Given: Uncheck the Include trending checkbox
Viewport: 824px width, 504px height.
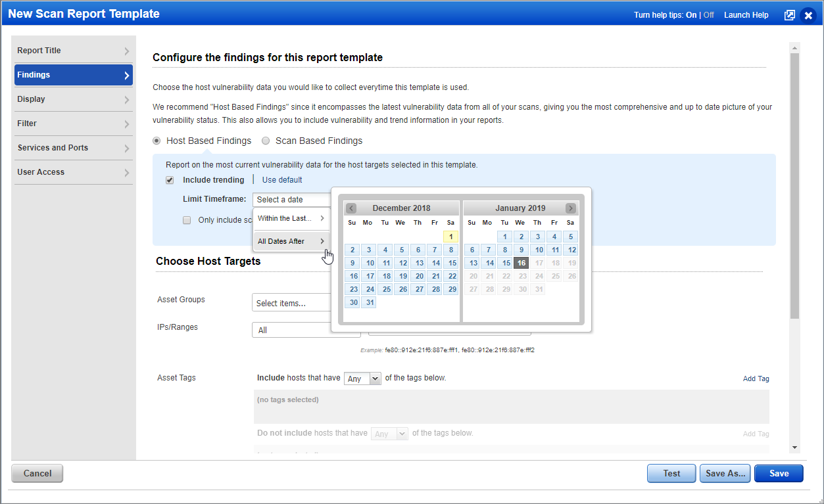Looking at the screenshot, I should click(x=170, y=179).
